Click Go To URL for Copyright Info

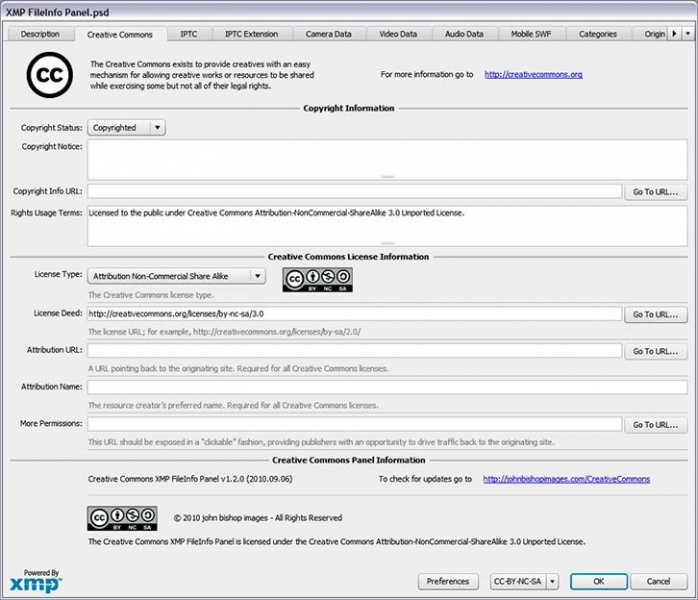656,192
